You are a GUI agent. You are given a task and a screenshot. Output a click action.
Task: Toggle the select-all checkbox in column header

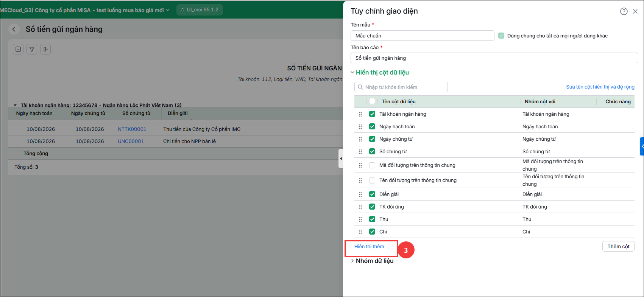(372, 101)
